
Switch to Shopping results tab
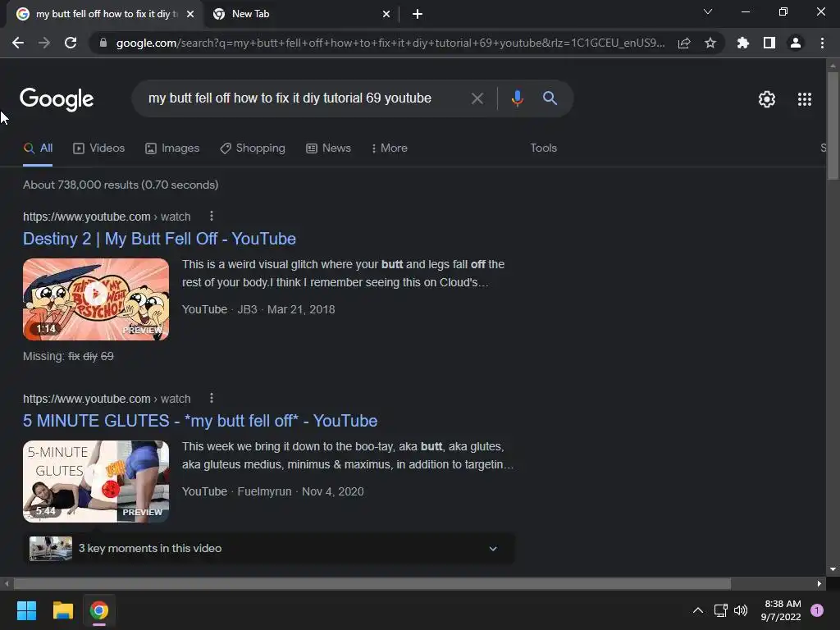tap(253, 148)
